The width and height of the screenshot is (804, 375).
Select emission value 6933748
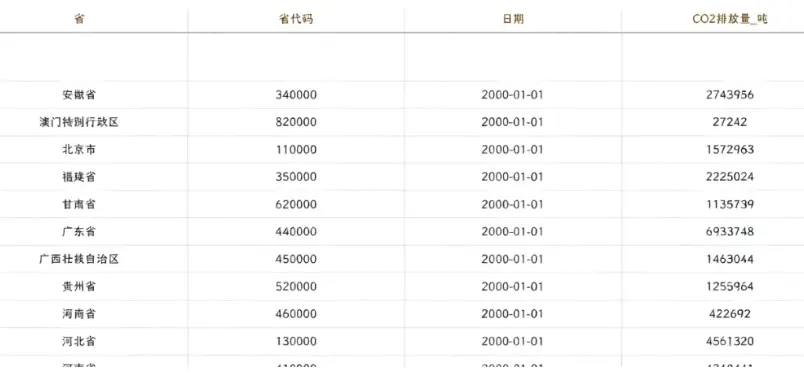point(730,232)
